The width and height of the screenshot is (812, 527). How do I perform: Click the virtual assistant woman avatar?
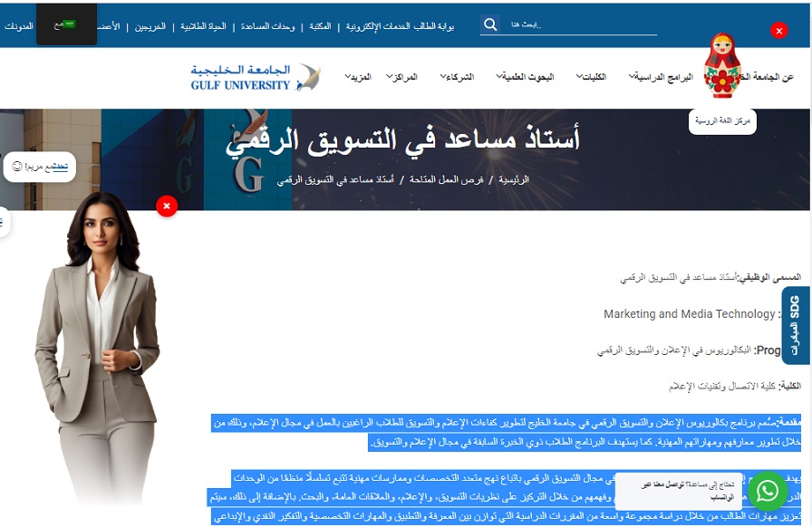coord(95,353)
